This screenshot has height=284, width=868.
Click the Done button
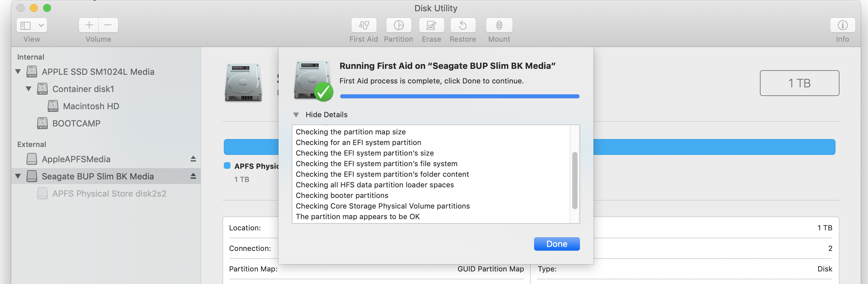pyautogui.click(x=556, y=244)
